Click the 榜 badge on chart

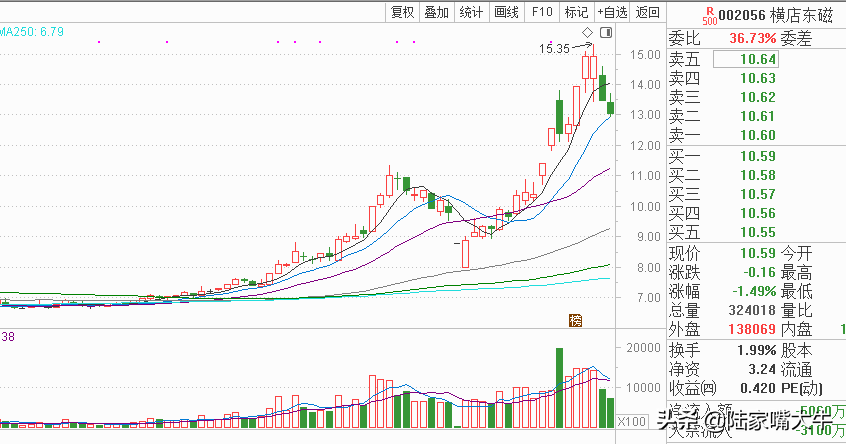576,320
